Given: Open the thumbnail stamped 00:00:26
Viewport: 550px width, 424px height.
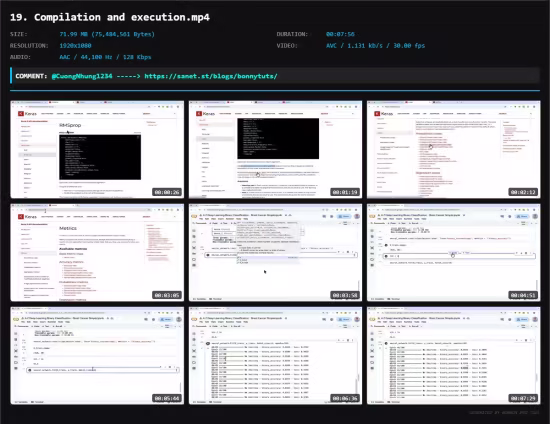Looking at the screenshot, I should pos(97,150).
